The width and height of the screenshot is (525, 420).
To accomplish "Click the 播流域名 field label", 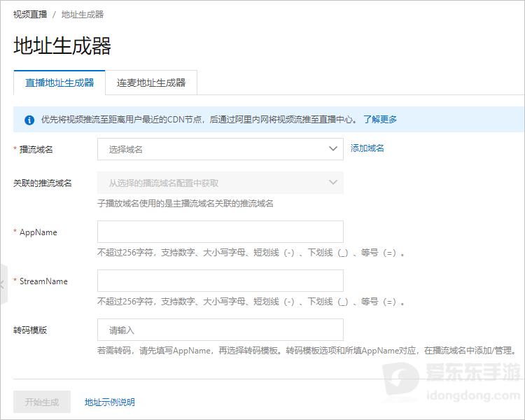I will (36, 149).
